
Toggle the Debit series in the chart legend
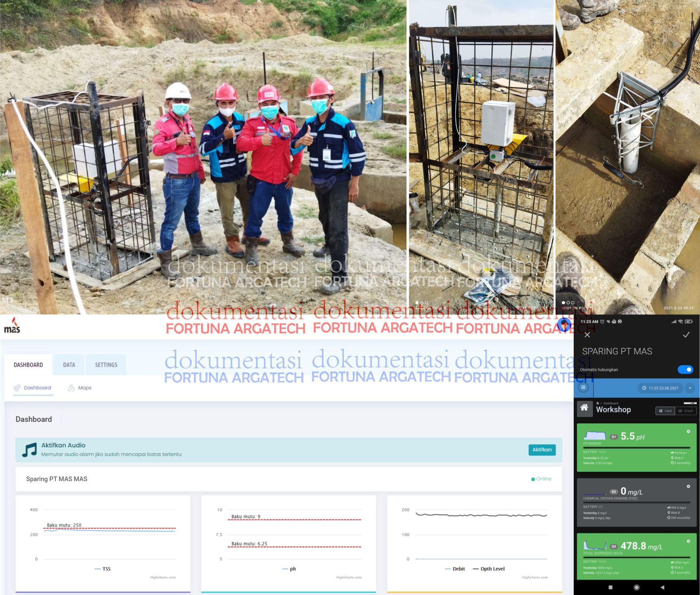455,569
